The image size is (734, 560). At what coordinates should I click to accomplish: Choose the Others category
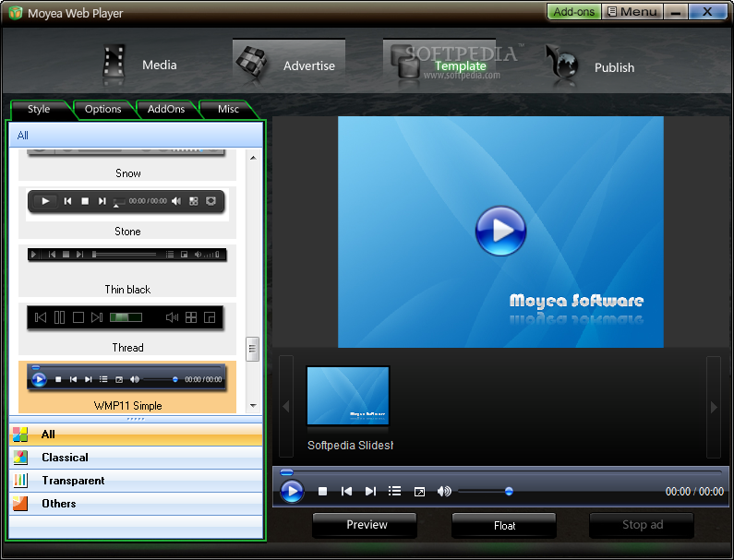pos(136,504)
